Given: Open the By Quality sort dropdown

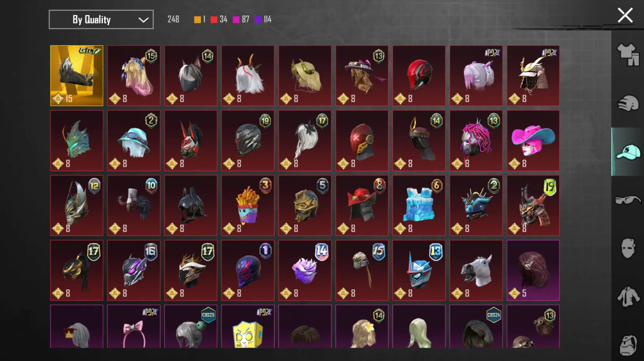Looking at the screenshot, I should click(101, 19).
